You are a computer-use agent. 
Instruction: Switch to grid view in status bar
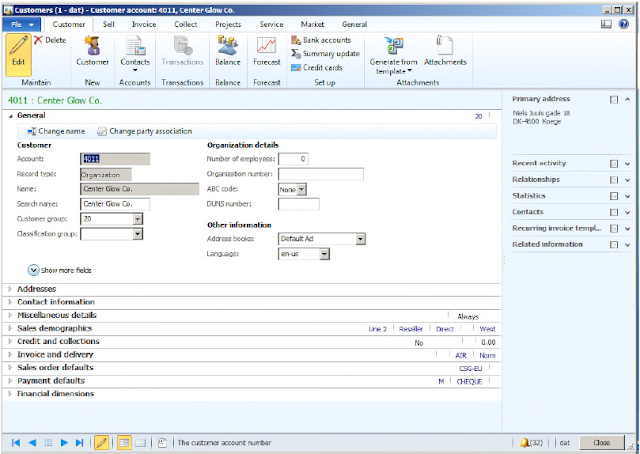pos(140,443)
